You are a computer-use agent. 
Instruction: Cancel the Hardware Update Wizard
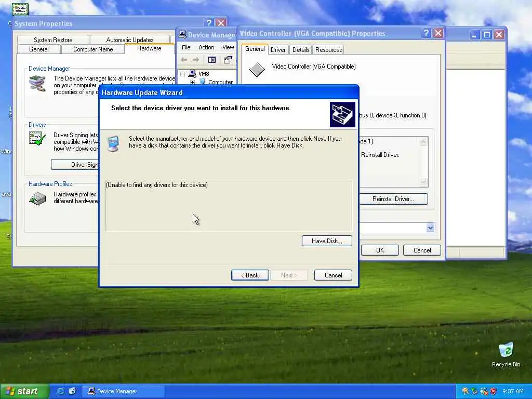click(x=333, y=275)
